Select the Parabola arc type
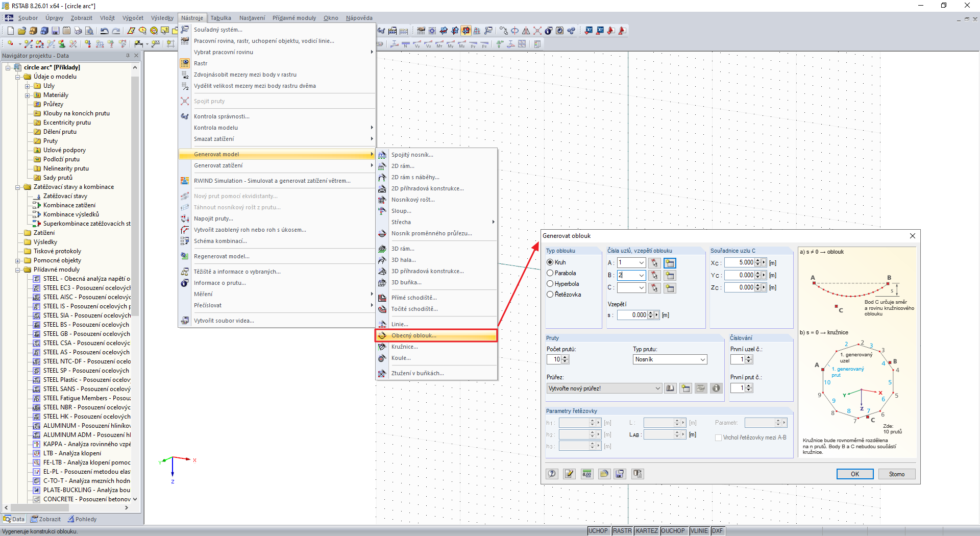Image resolution: width=980 pixels, height=536 pixels. tap(550, 273)
